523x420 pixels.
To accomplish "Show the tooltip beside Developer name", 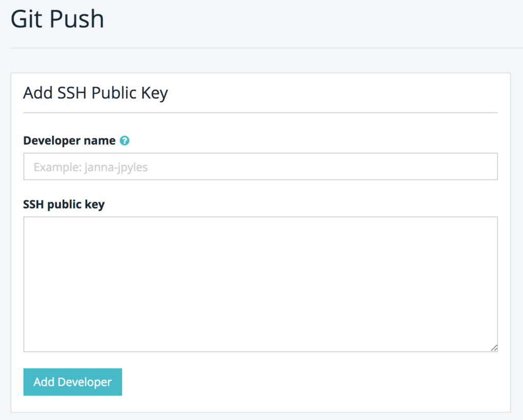I will pyautogui.click(x=124, y=141).
